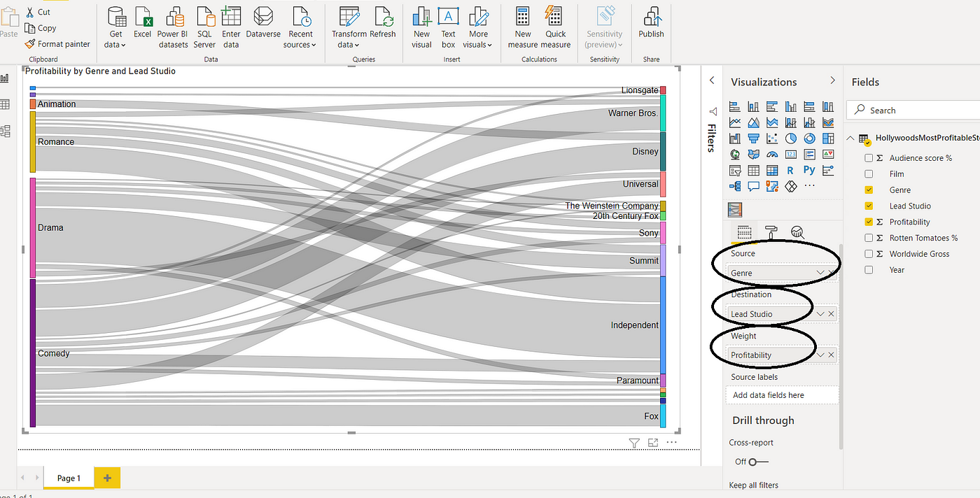Check the Worldwide Gross field

pos(869,254)
